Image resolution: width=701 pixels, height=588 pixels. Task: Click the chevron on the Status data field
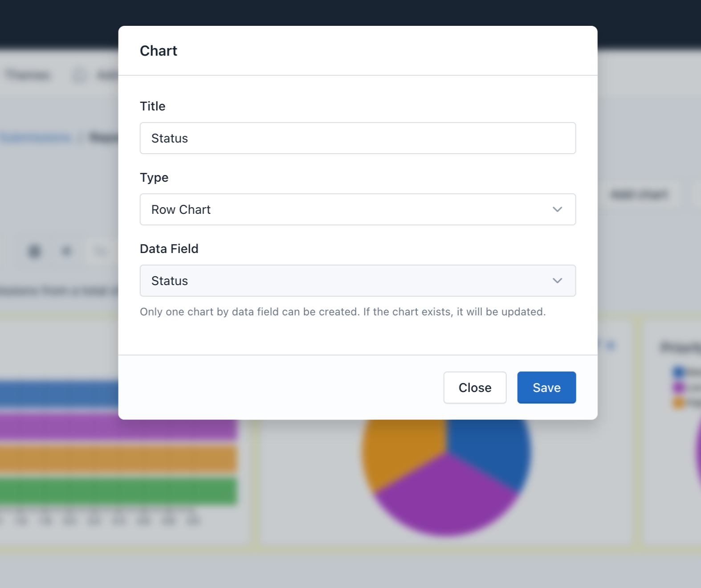click(x=556, y=281)
